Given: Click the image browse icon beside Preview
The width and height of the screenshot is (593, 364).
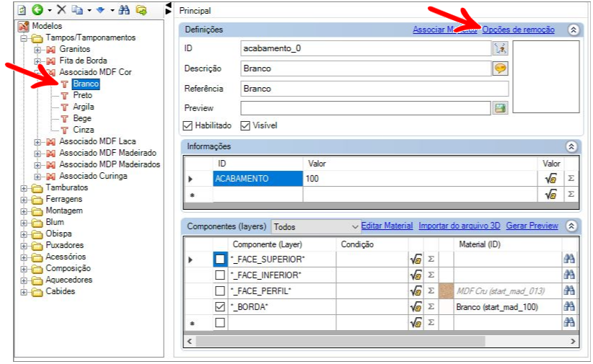Looking at the screenshot, I should pyautogui.click(x=500, y=108).
